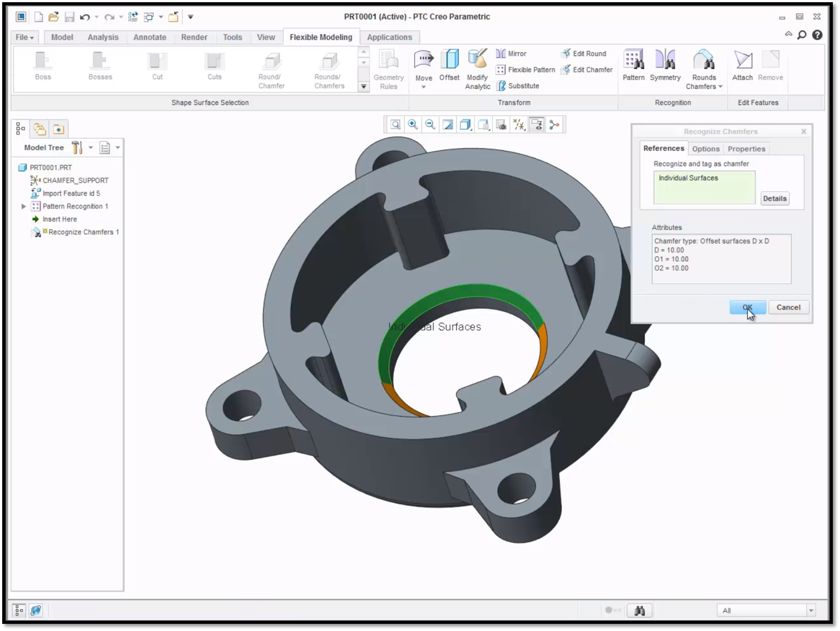The width and height of the screenshot is (840, 631).
Task: Open Model Tree settings hammer icon
Action: point(77,147)
